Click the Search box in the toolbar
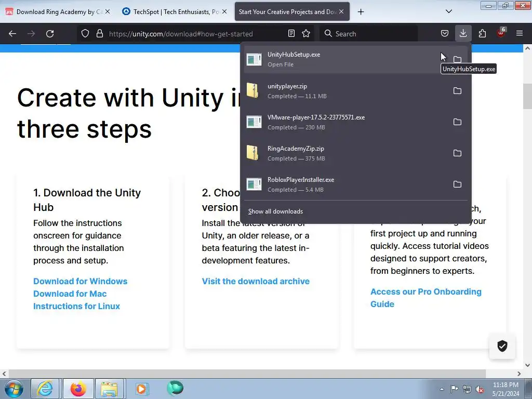 [368, 34]
